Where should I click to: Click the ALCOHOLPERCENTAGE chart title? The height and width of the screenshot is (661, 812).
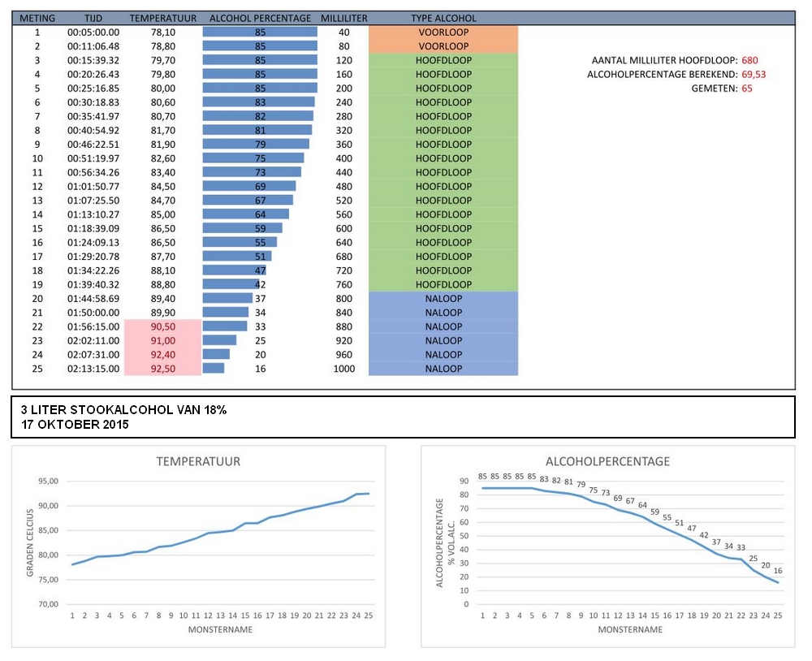tap(608, 461)
